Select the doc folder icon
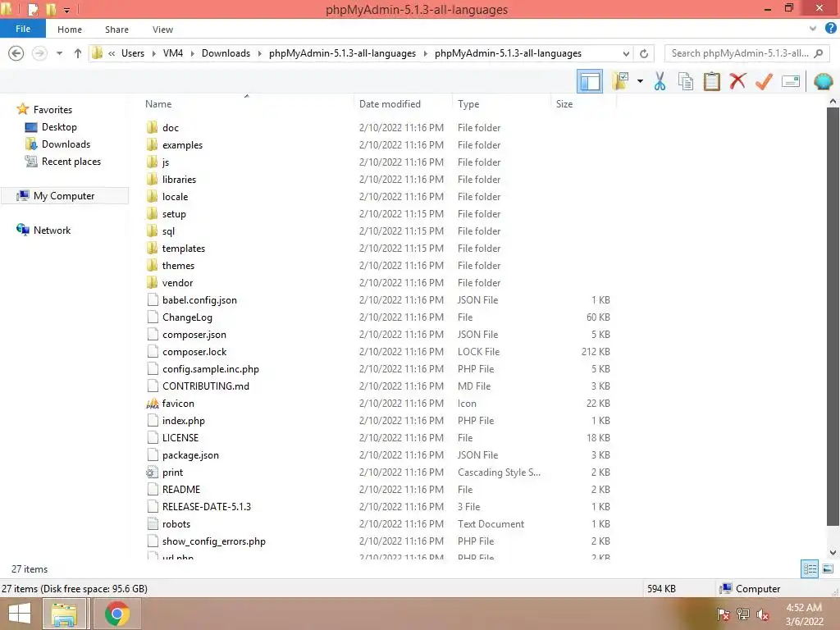Viewport: 840px width, 630px height. click(152, 127)
